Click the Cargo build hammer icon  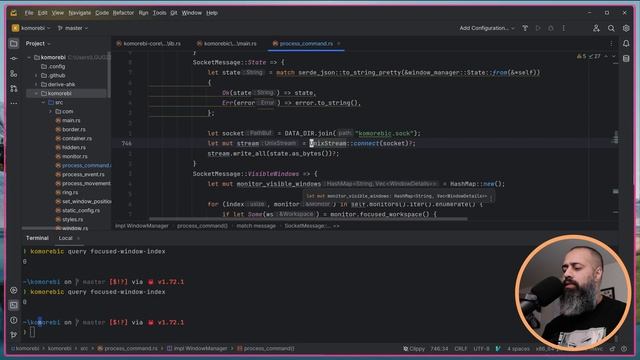[x=525, y=28]
